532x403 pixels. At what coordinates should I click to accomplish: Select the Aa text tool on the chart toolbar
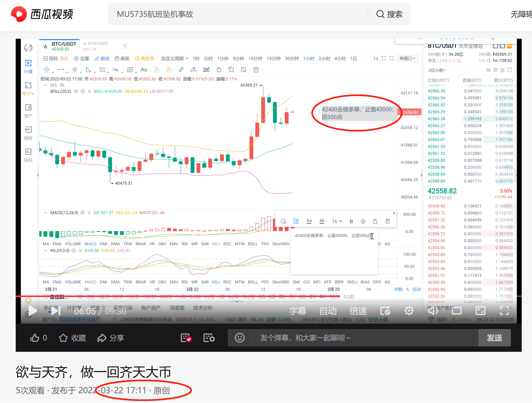coord(144,70)
